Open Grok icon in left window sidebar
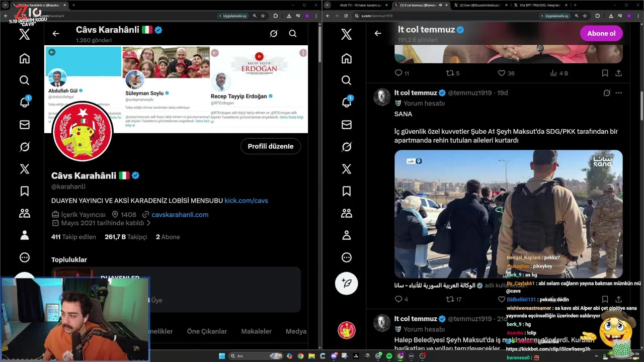644x362 pixels. coord(24,147)
